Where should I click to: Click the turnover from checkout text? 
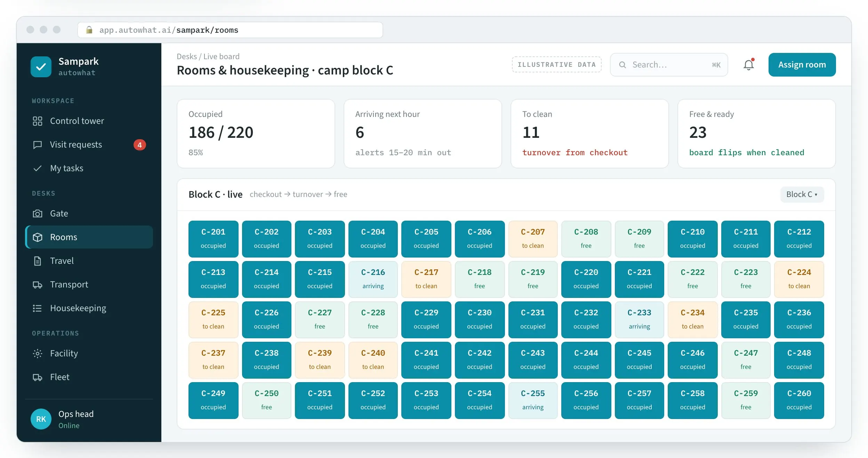tap(575, 153)
